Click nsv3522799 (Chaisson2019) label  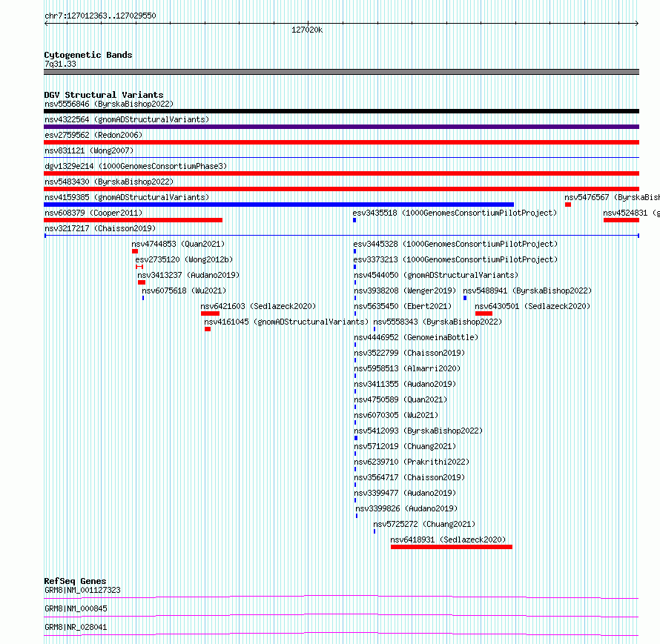click(409, 353)
